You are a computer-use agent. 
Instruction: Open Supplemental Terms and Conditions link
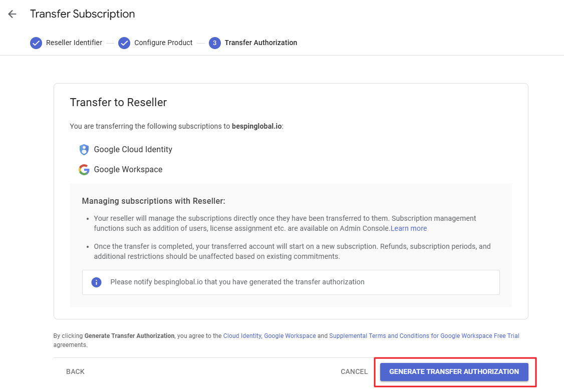click(x=424, y=336)
